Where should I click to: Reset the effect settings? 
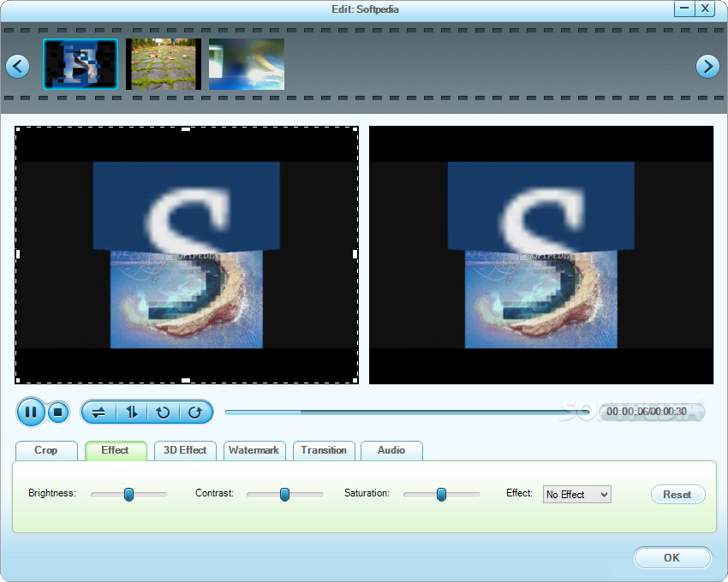677,495
